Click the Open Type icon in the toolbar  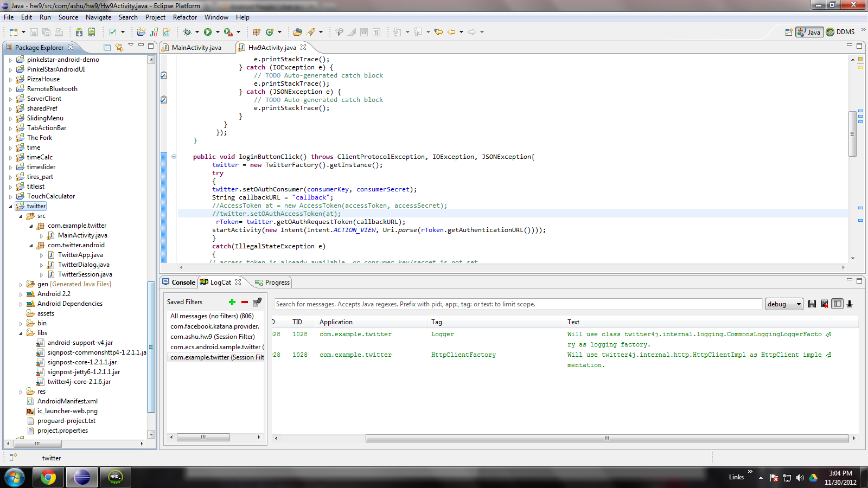click(x=297, y=32)
